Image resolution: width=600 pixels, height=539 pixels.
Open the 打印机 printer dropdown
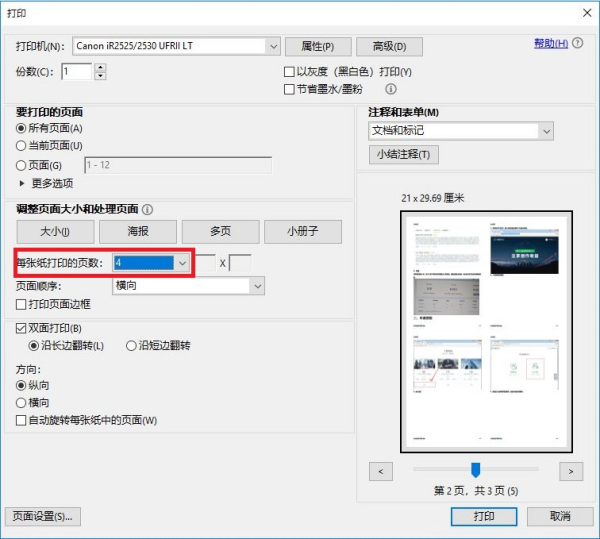click(x=273, y=46)
